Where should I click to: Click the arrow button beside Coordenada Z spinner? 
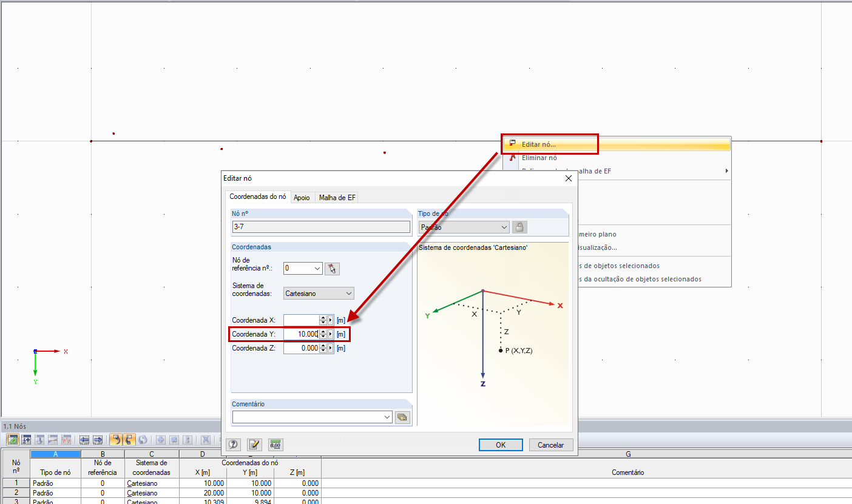click(331, 348)
